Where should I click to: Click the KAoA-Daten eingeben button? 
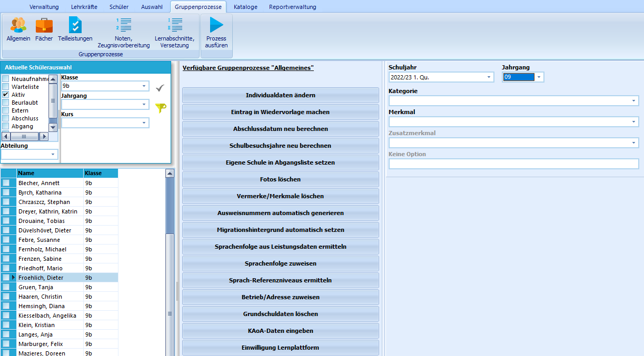click(281, 331)
